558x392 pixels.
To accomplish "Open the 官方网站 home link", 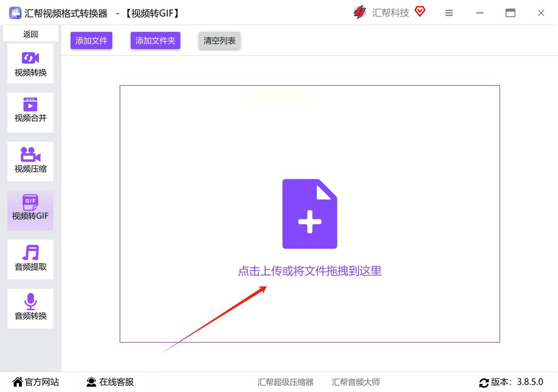I will (x=36, y=382).
